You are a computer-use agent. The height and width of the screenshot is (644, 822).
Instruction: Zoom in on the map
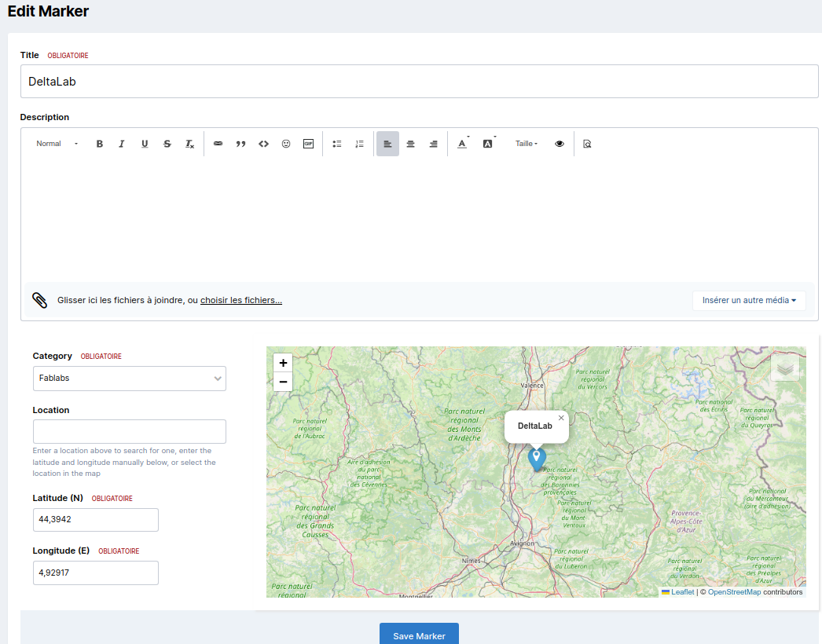pos(283,363)
